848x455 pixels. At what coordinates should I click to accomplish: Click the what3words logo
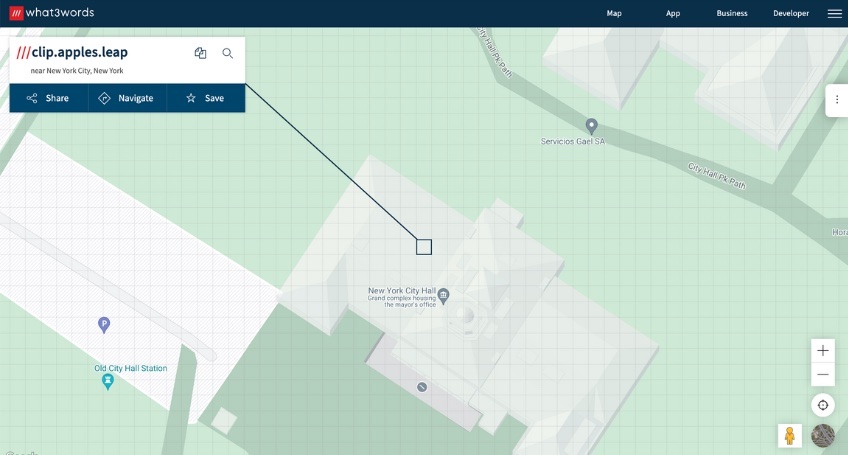[52, 12]
